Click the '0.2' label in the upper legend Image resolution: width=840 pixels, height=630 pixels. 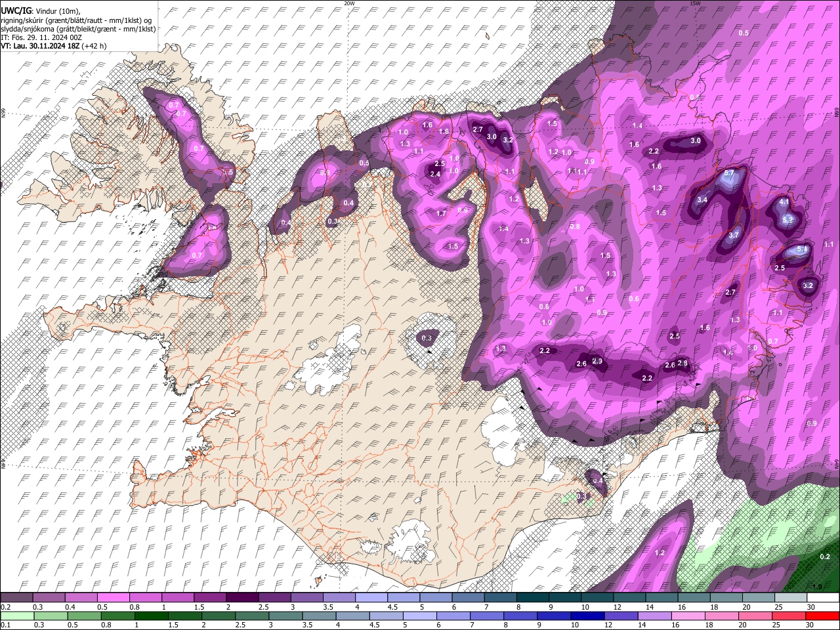tap(5, 607)
